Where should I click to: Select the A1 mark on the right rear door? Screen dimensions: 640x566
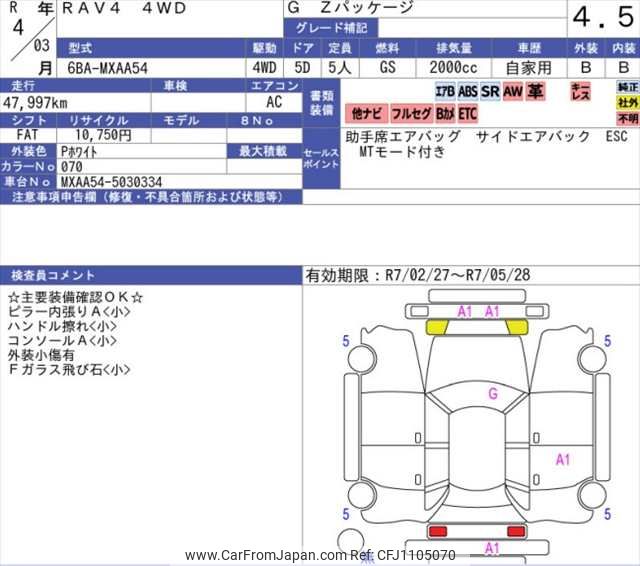tap(563, 460)
